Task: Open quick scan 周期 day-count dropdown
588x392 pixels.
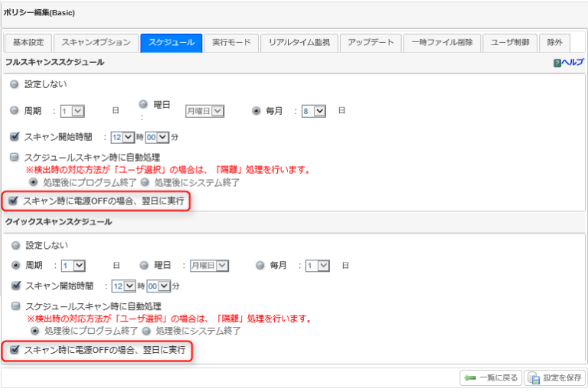Action: (x=73, y=266)
